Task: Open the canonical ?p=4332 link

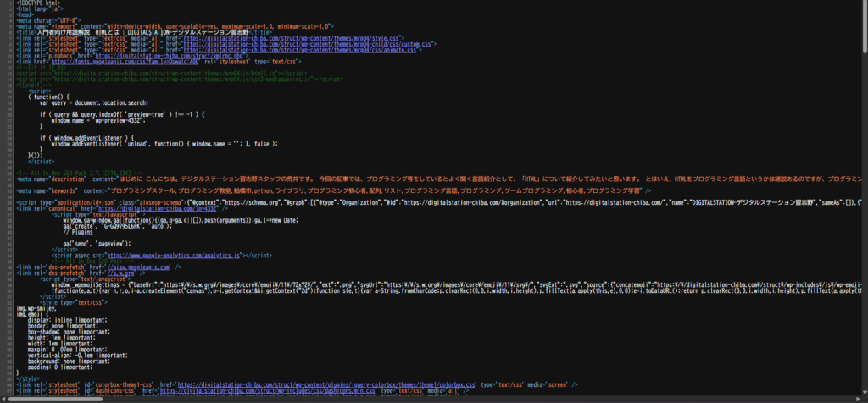Action: [158, 208]
